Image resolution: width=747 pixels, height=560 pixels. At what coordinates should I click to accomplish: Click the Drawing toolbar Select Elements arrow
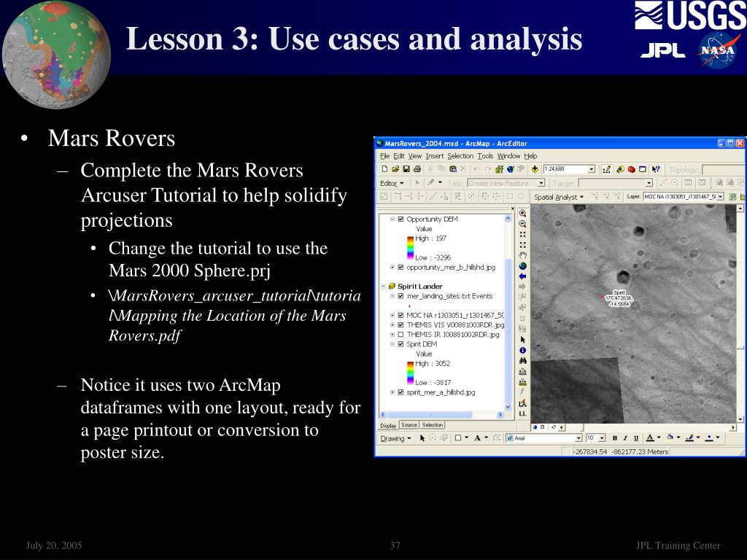422,438
